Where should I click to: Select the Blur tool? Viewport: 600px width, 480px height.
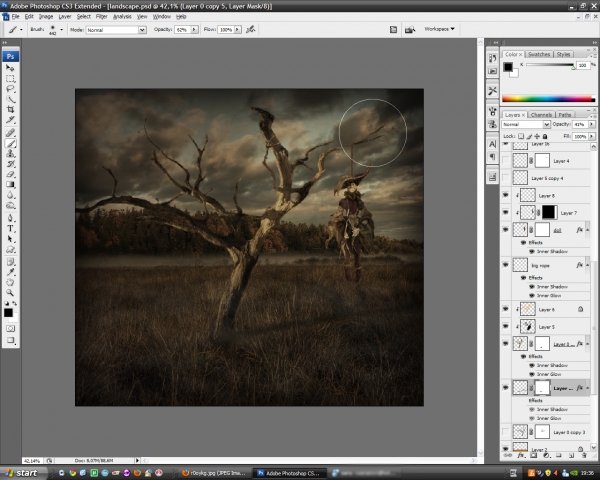click(10, 195)
